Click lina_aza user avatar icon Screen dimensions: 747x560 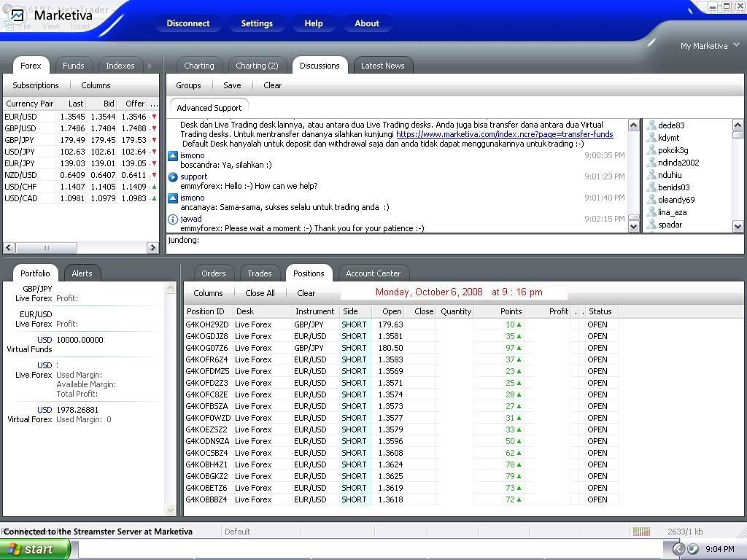click(651, 212)
